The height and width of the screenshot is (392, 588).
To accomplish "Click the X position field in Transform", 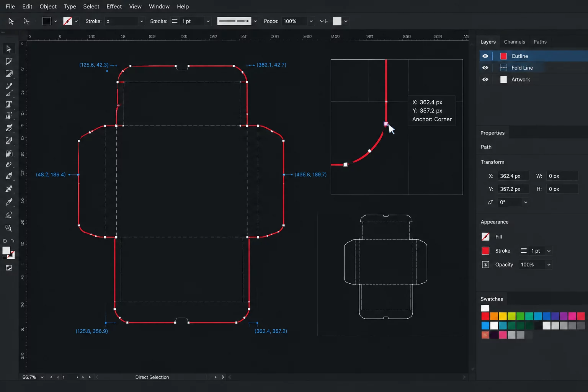I will pyautogui.click(x=513, y=176).
